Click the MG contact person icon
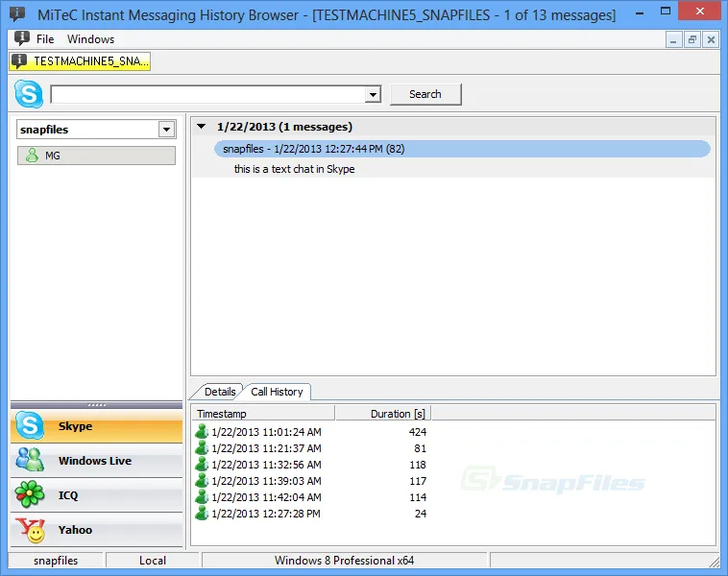The image size is (728, 576). coord(32,156)
